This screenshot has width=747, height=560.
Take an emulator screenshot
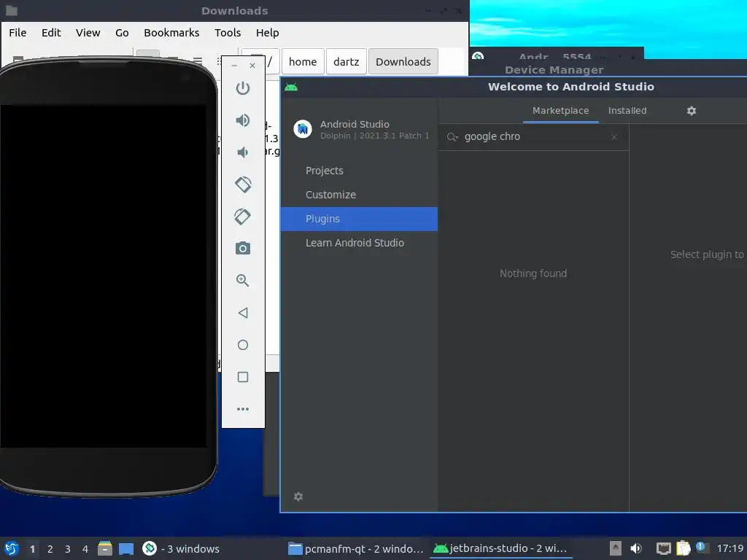(242, 248)
